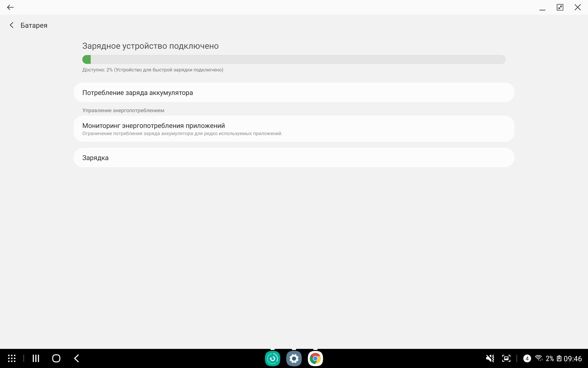Viewport: 588px width, 368px height.
Task: Click the battery level progress bar
Action: [x=294, y=59]
